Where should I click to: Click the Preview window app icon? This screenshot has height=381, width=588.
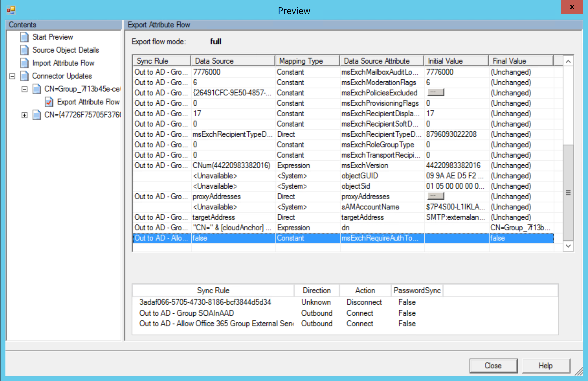tap(11, 10)
